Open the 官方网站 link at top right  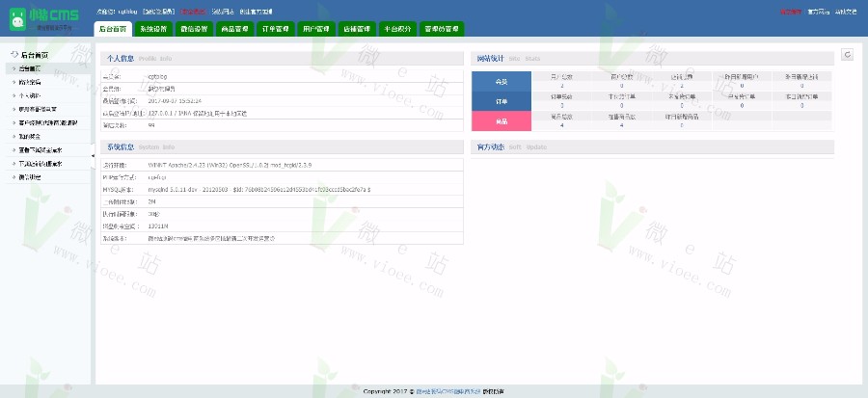pyautogui.click(x=818, y=11)
